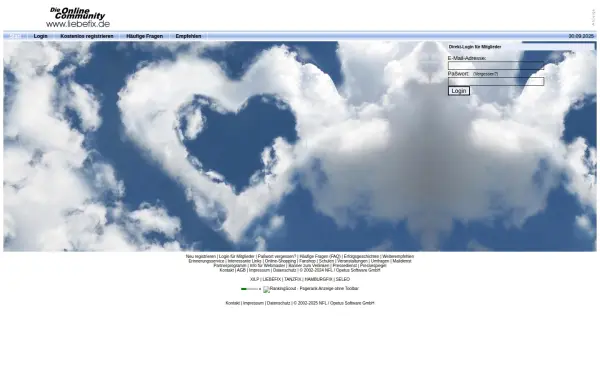The height and width of the screenshot is (375, 600).
Task: Open the Häufige Fragen (FAQ) footer link
Action: click(320, 256)
